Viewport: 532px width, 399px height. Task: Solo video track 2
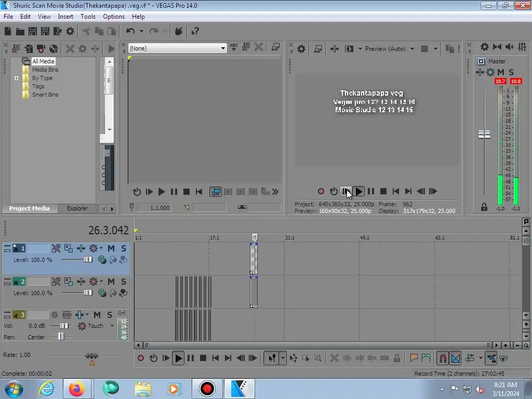(x=124, y=282)
